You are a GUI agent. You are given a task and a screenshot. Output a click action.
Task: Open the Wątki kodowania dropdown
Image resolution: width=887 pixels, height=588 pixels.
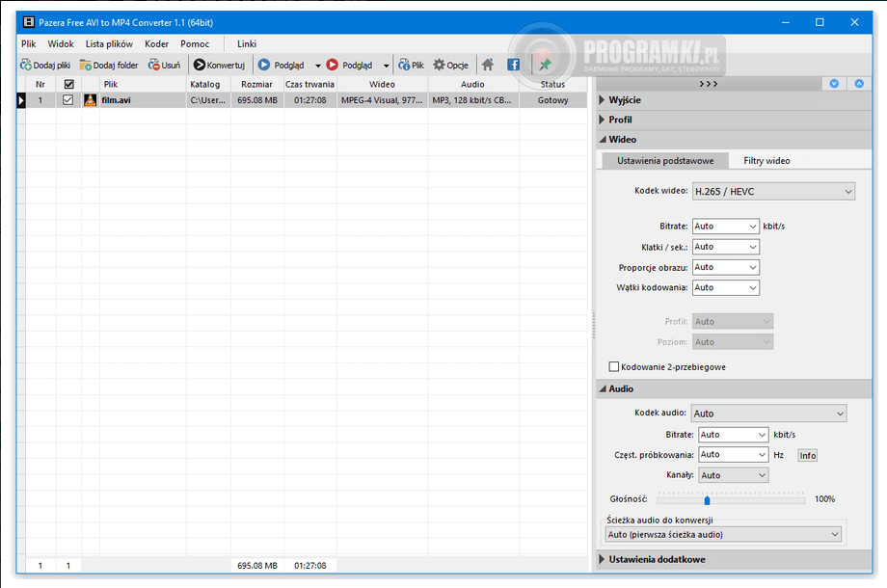tap(726, 287)
